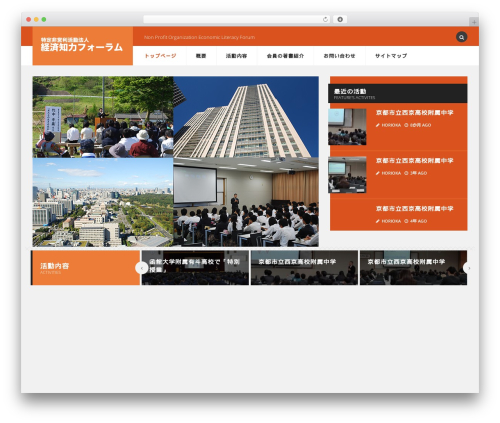Click the 活動内容 ACTIVITIES orange heading block
This screenshot has height=423, width=500.
tap(85, 268)
